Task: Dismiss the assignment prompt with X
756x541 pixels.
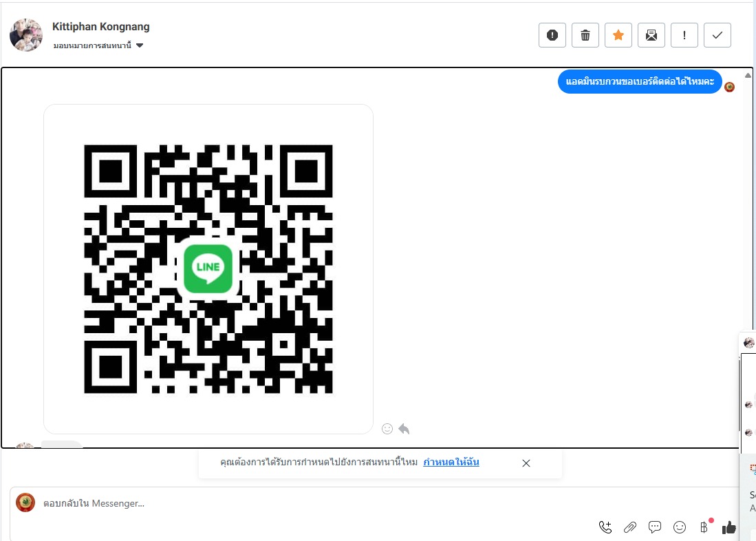Action: 526,463
